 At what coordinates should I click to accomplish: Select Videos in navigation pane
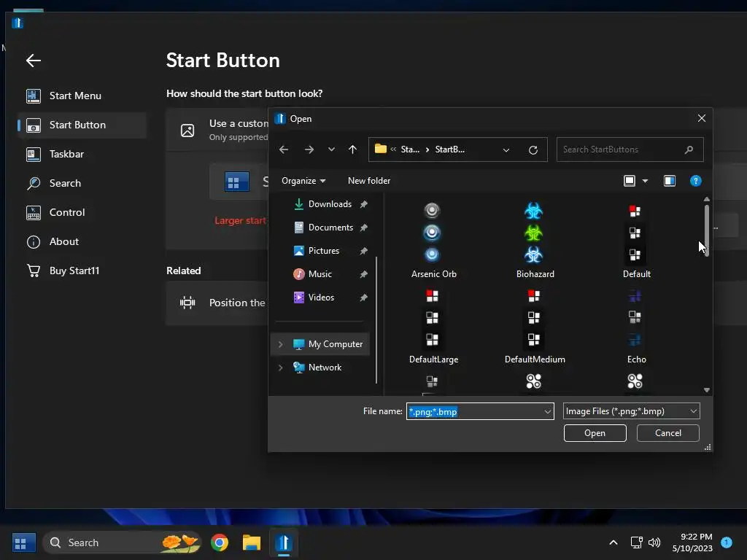322,297
